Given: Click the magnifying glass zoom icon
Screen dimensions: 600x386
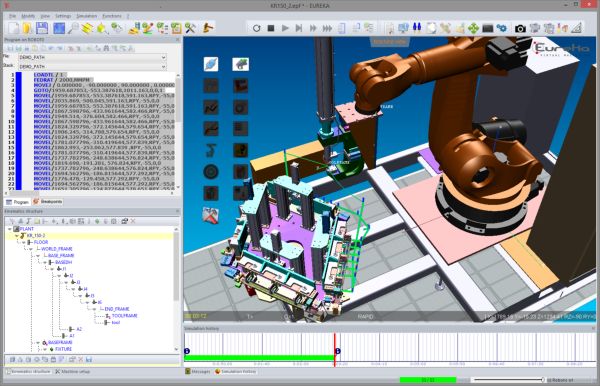Looking at the screenshot, I should 73,28.
